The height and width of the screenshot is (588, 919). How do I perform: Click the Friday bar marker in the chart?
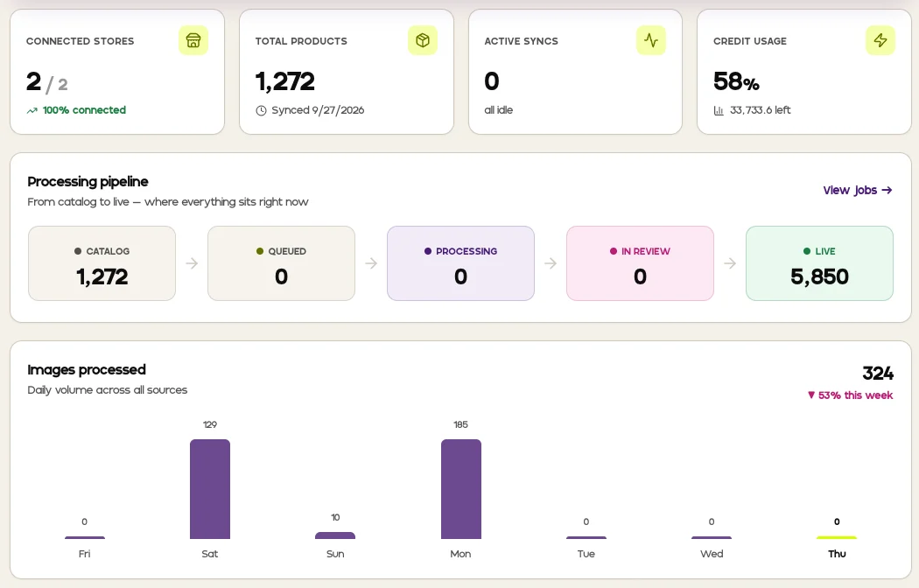[85, 537]
